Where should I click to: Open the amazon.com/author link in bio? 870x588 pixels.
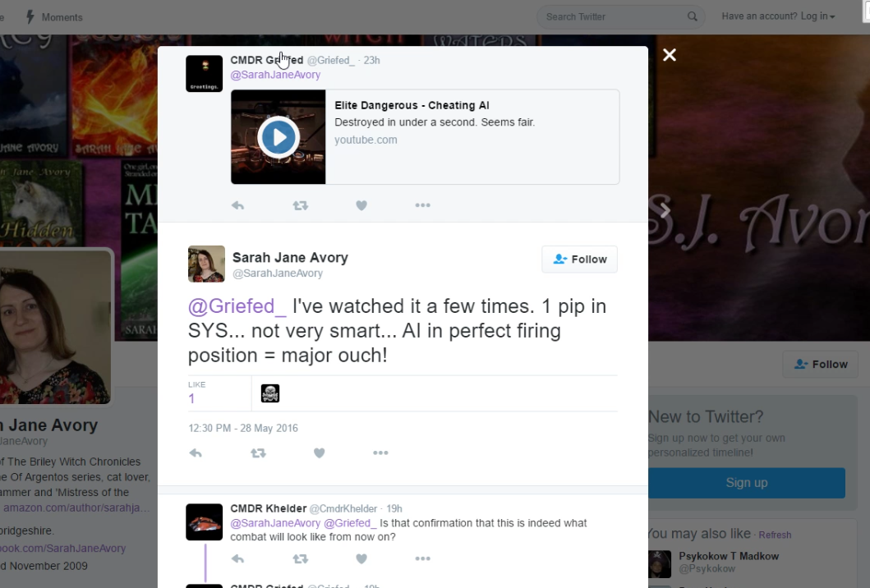pos(76,508)
